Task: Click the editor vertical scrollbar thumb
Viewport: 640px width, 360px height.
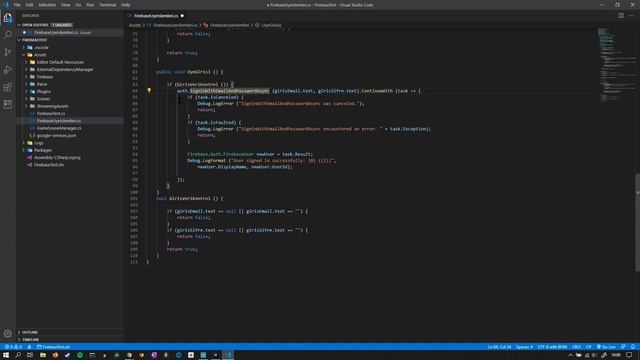Action: click(x=638, y=222)
